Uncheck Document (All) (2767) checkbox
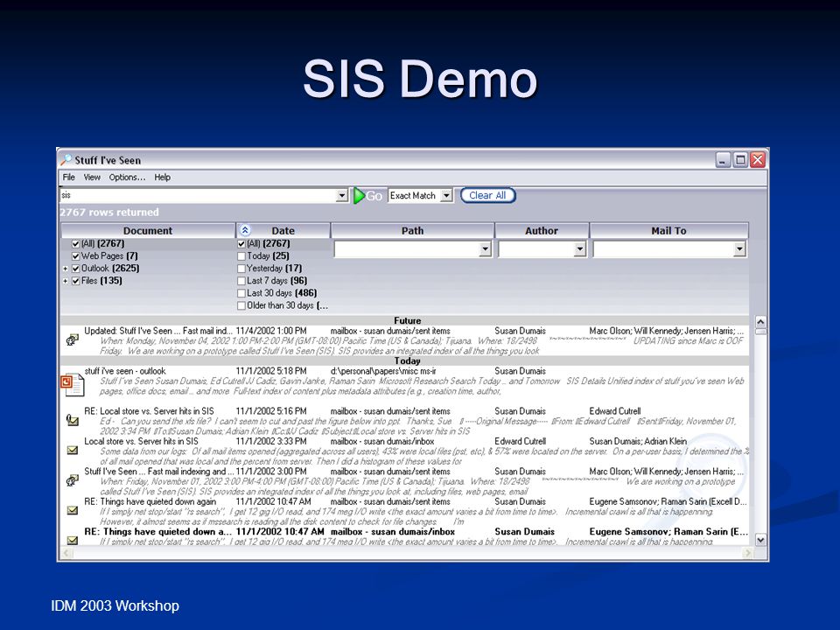 [x=75, y=244]
